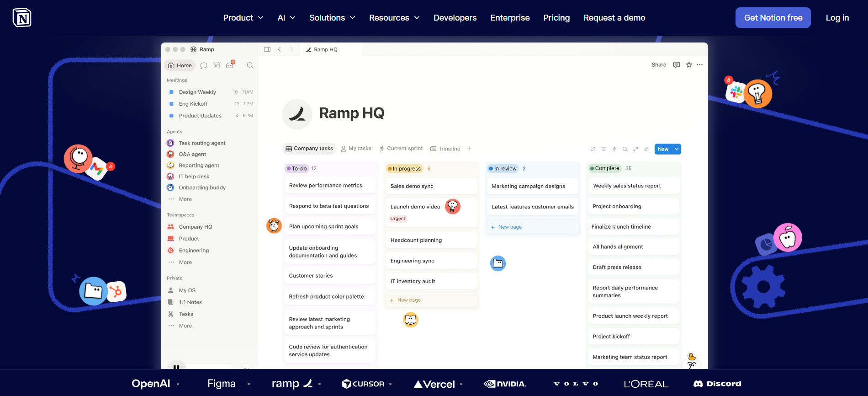Image resolution: width=868 pixels, height=396 pixels.
Task: Click the blue New button
Action: 663,149
